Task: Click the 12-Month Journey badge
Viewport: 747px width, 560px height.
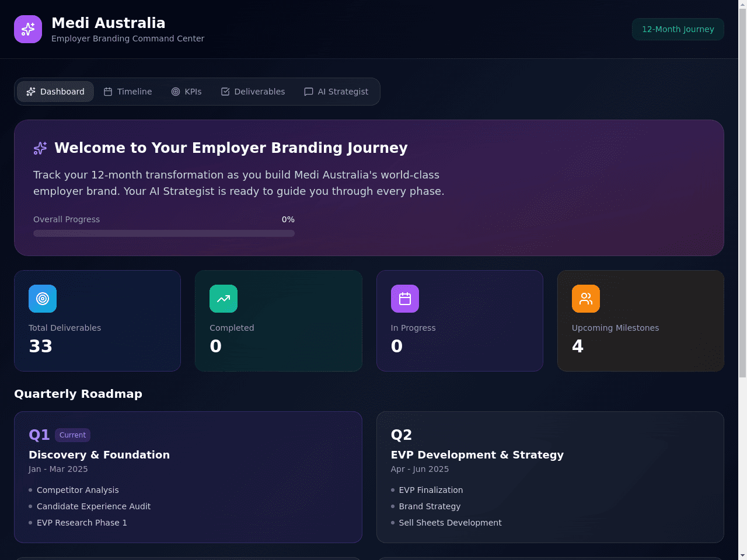Action: [x=678, y=29]
